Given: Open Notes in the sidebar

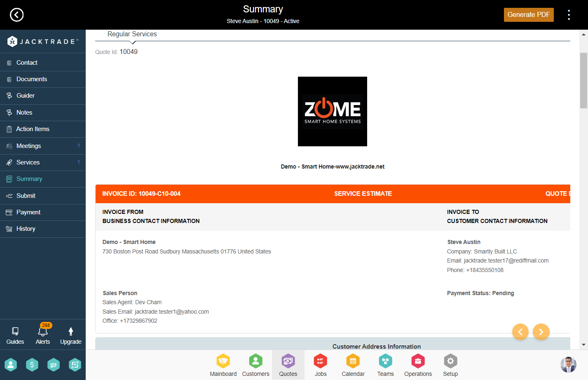Looking at the screenshot, I should pyautogui.click(x=43, y=113).
